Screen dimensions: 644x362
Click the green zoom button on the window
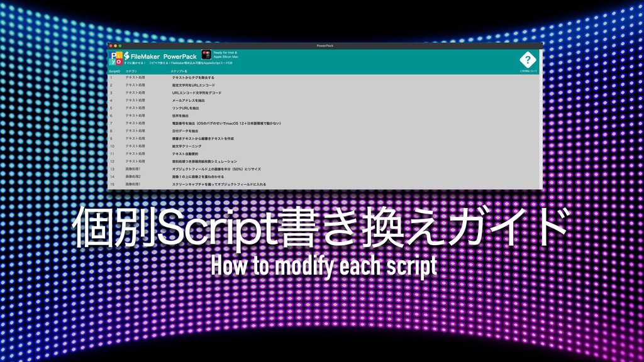pos(119,45)
